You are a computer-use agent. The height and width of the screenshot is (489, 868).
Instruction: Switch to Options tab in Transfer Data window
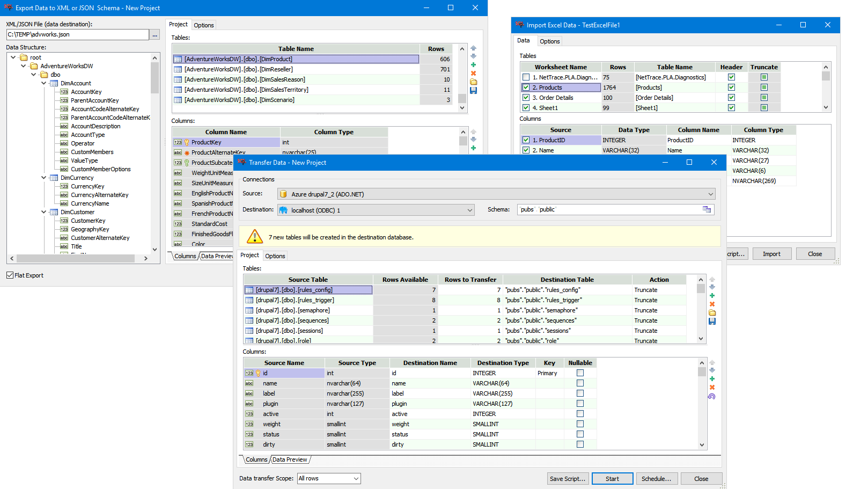[275, 256]
